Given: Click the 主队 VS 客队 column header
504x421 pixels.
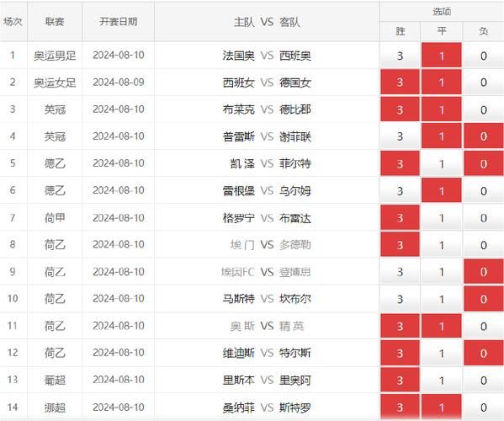Looking at the screenshot, I should point(267,22).
